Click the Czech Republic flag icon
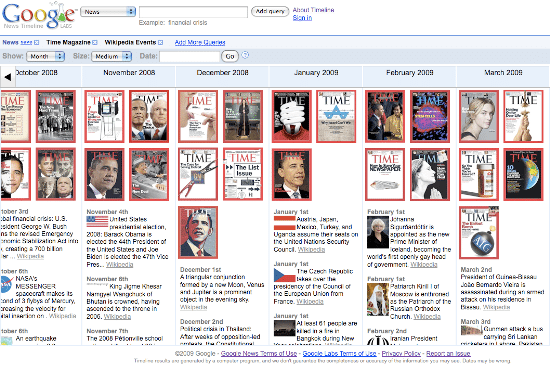 click(x=284, y=275)
